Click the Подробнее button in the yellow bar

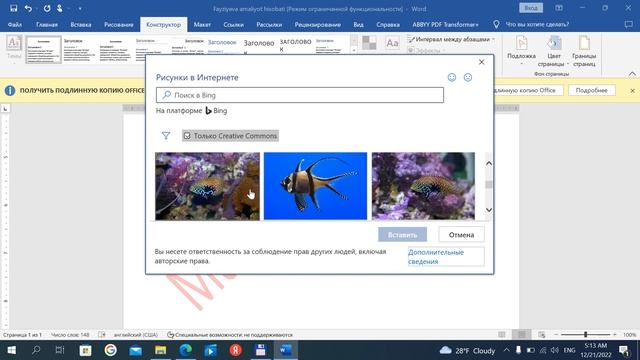(591, 90)
